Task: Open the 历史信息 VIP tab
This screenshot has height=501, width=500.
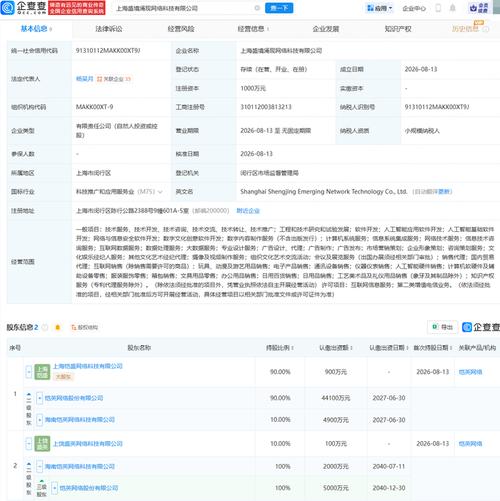Action: click(465, 29)
